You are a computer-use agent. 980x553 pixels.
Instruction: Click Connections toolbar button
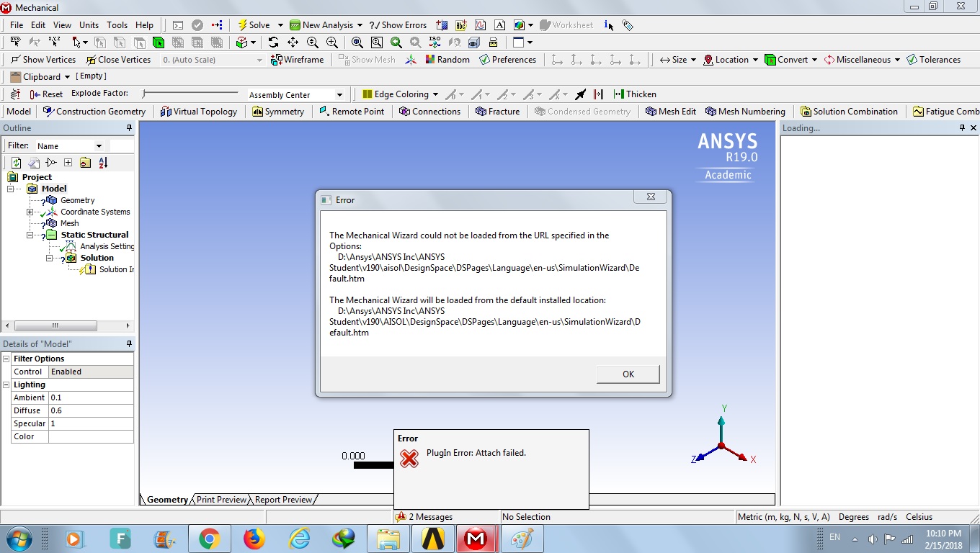430,112
